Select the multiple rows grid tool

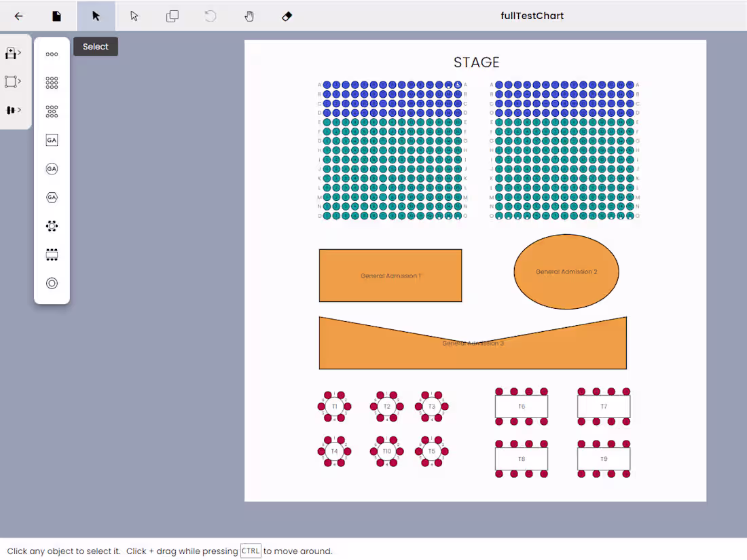pyautogui.click(x=52, y=83)
